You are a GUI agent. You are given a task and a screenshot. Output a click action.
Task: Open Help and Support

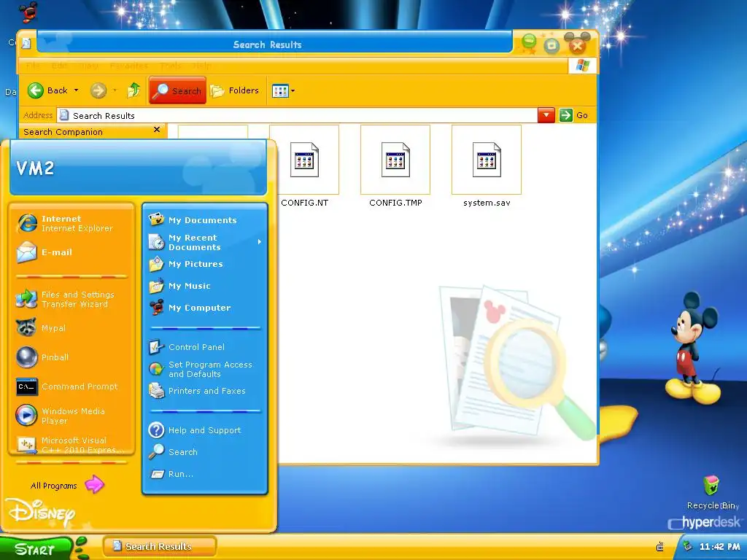(x=205, y=430)
